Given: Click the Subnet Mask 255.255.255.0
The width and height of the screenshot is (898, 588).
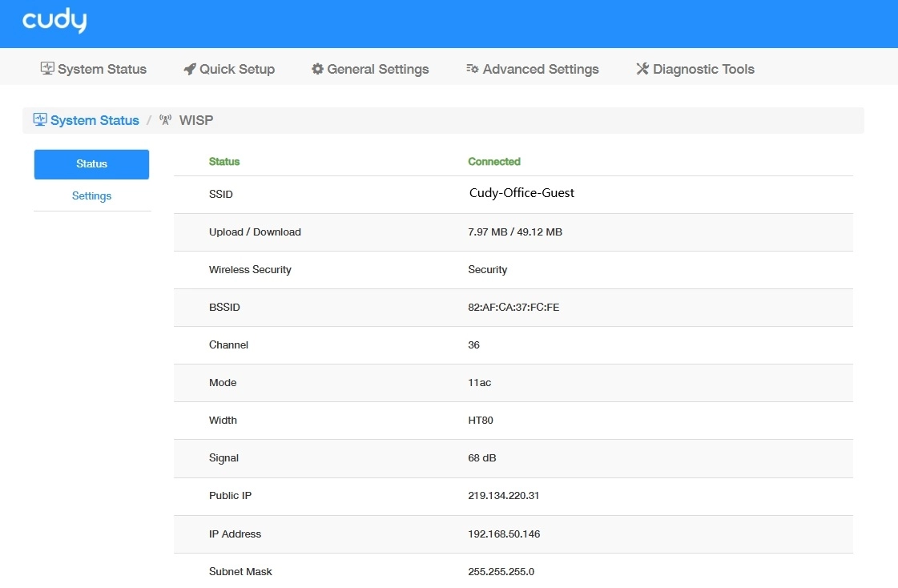Looking at the screenshot, I should click(501, 571).
